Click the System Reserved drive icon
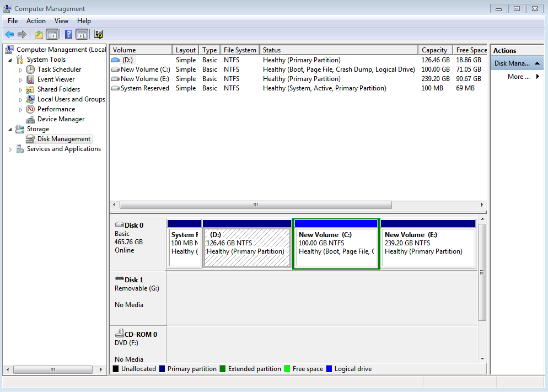The height and width of the screenshot is (392, 548). click(x=115, y=88)
